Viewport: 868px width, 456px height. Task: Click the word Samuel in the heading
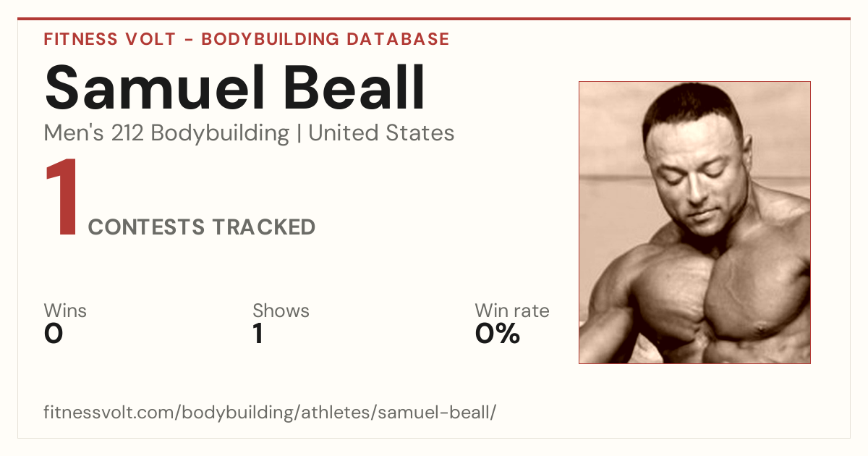156,88
